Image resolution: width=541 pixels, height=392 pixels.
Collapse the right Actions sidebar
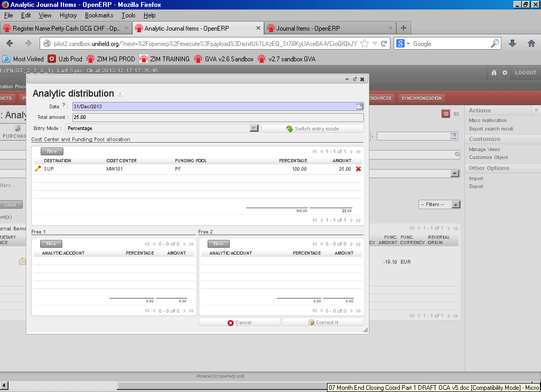[536, 110]
